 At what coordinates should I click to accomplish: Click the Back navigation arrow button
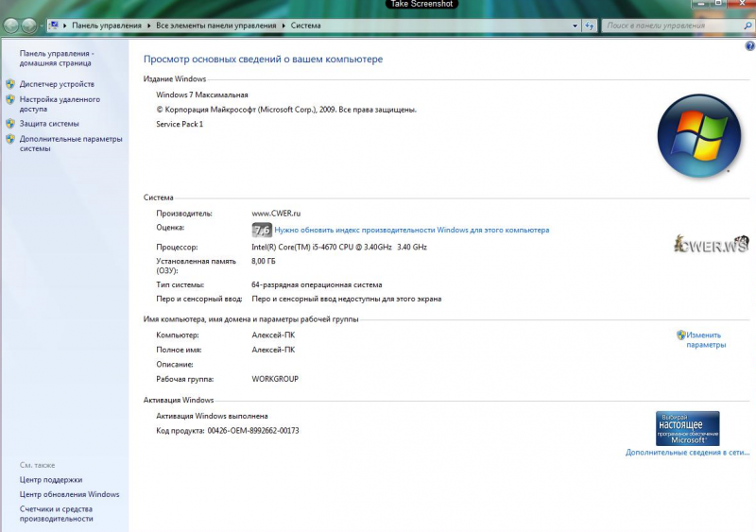pyautogui.click(x=11, y=26)
